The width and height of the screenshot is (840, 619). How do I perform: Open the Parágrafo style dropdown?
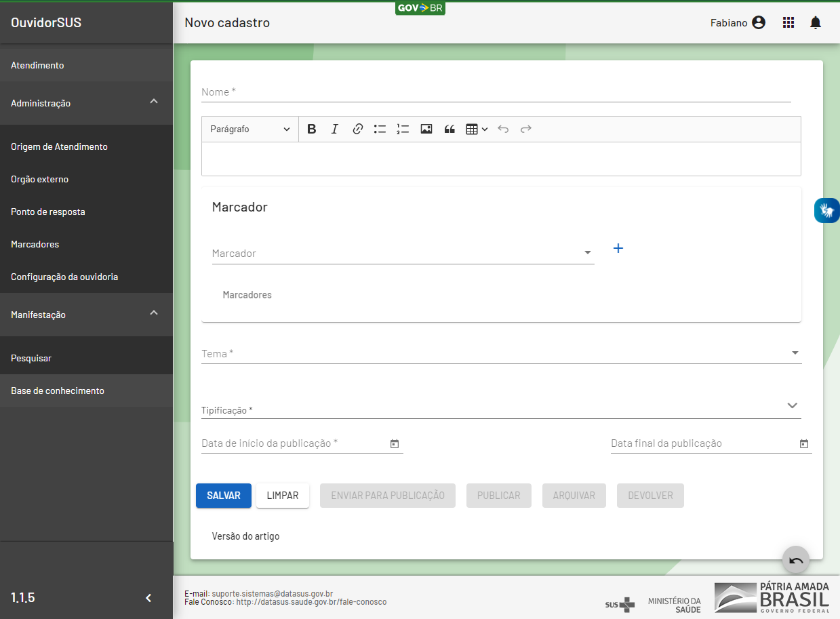[x=249, y=129]
